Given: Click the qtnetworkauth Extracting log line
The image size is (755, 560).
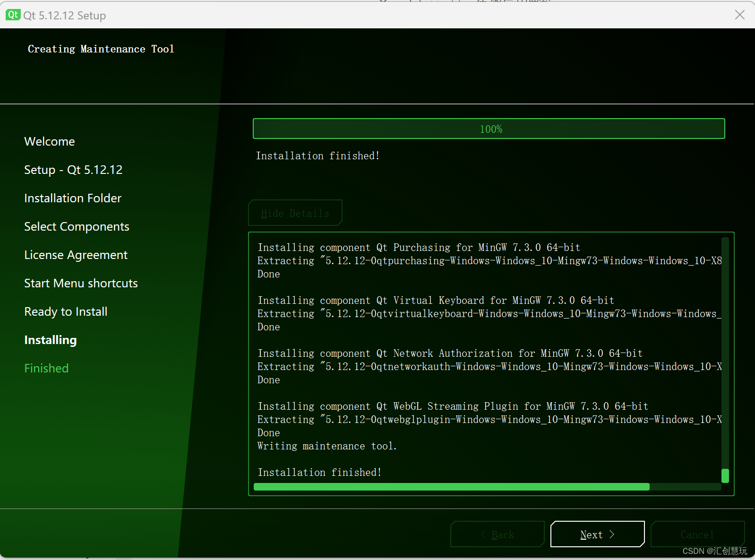Looking at the screenshot, I should (489, 366).
